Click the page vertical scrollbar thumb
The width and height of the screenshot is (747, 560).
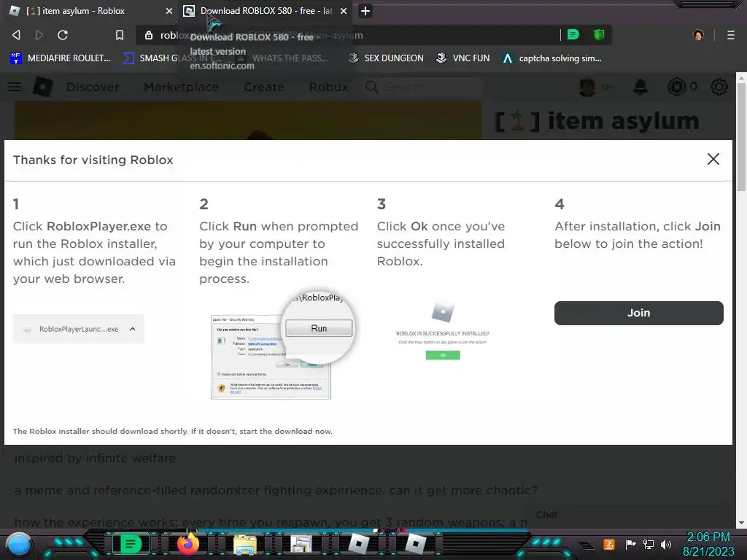741,137
